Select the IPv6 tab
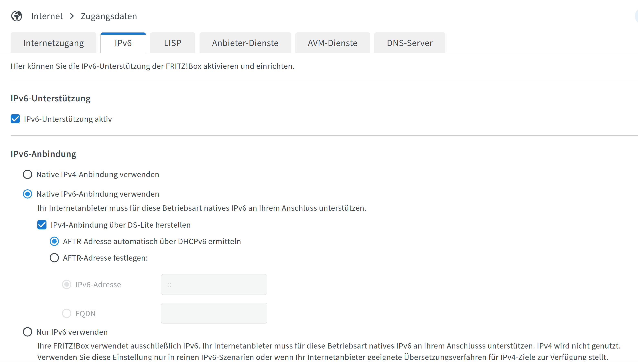Viewport: 638px width, 364px height. 123,43
